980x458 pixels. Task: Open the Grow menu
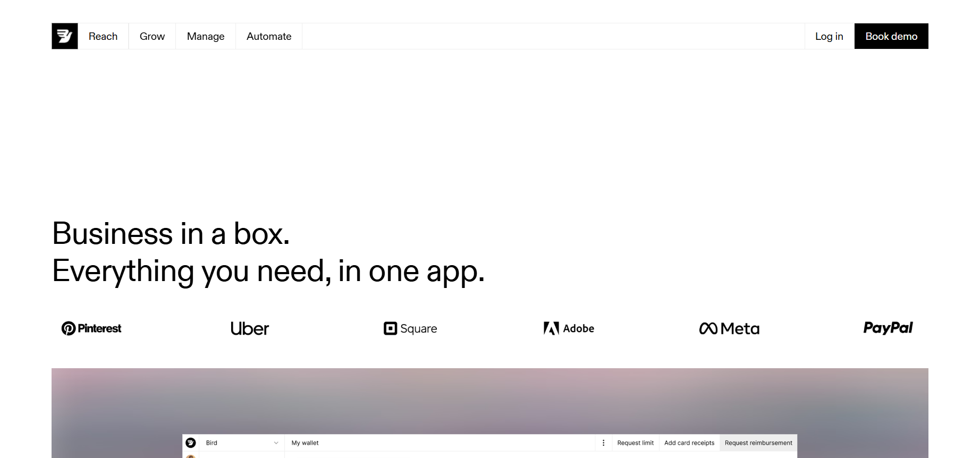click(x=152, y=36)
